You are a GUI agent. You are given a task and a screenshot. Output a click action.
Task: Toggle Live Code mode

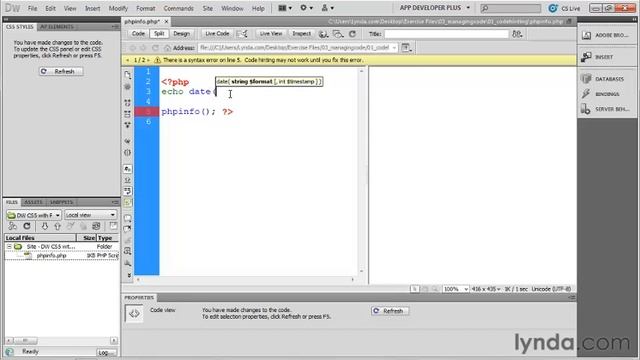[217, 34]
